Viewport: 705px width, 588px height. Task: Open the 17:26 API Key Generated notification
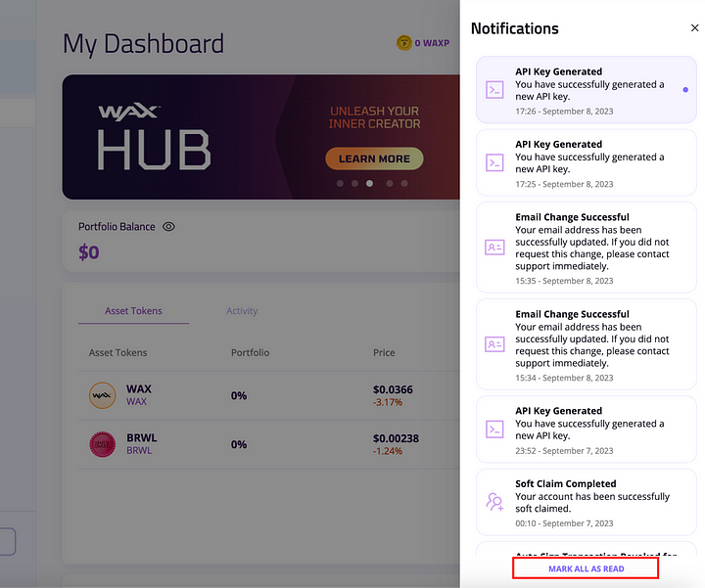tap(587, 90)
